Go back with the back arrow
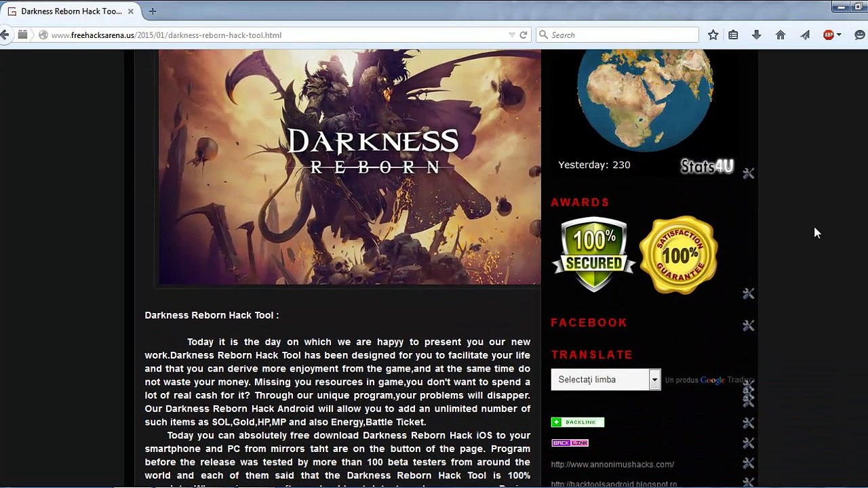The width and height of the screenshot is (868, 488). 5,35
